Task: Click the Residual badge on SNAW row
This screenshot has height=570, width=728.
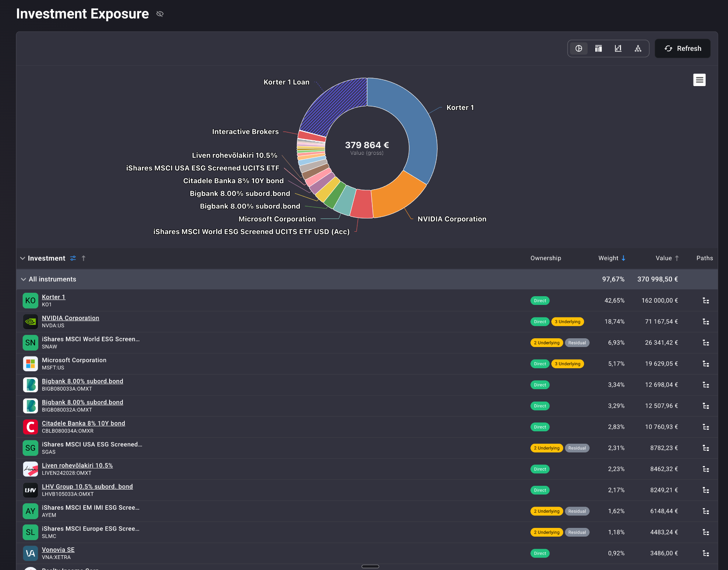Action: point(577,343)
